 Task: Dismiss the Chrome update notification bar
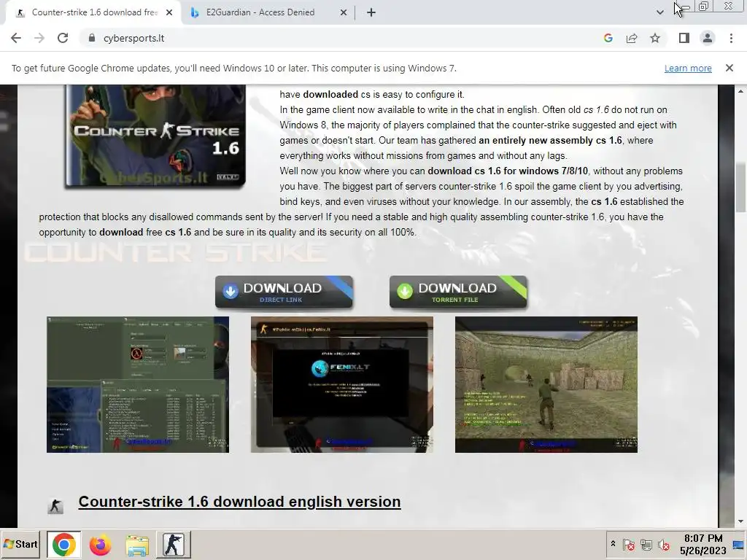pos(729,68)
